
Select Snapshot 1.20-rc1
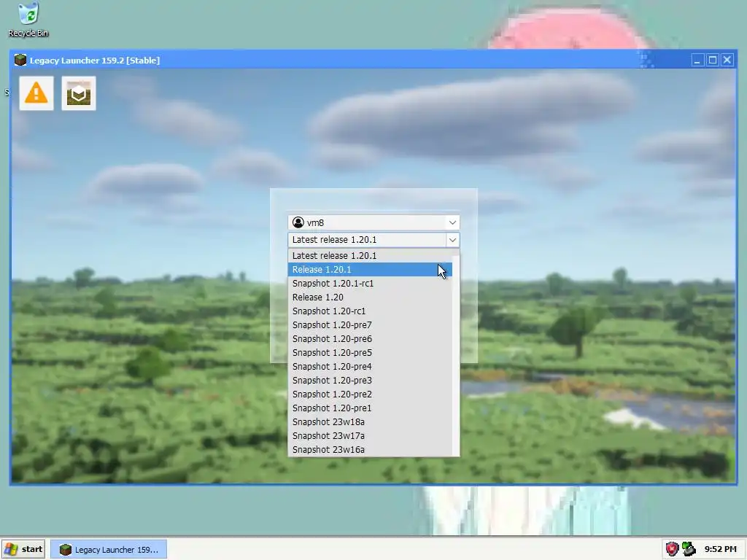click(x=370, y=311)
